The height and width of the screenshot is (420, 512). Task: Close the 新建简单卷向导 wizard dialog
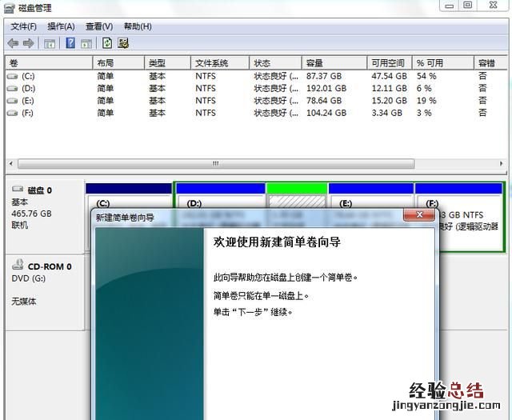coord(420,215)
